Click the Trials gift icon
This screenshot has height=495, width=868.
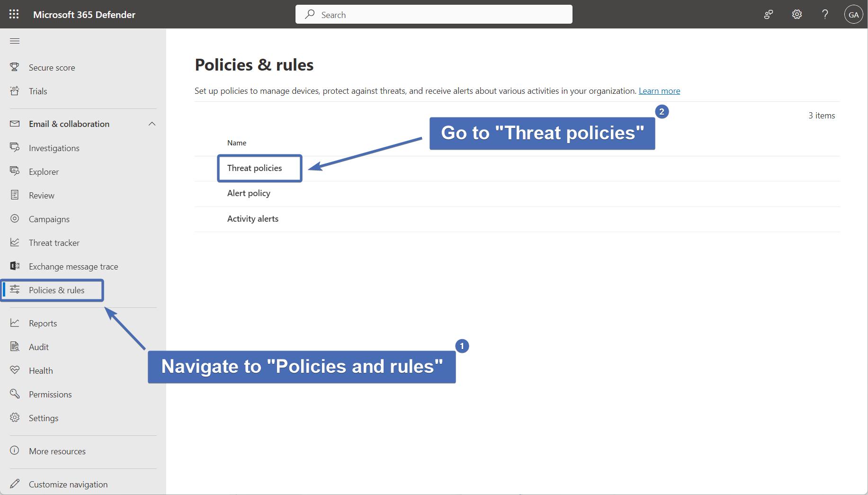[15, 90]
